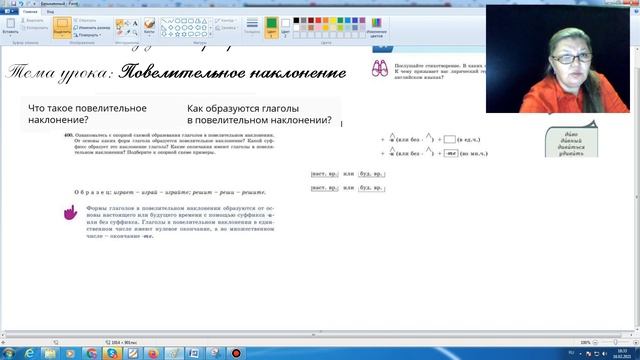Image resolution: width=640 pixels, height=360 pixels.
Task: Select the Text tool (letter A)
Action: (135, 23)
